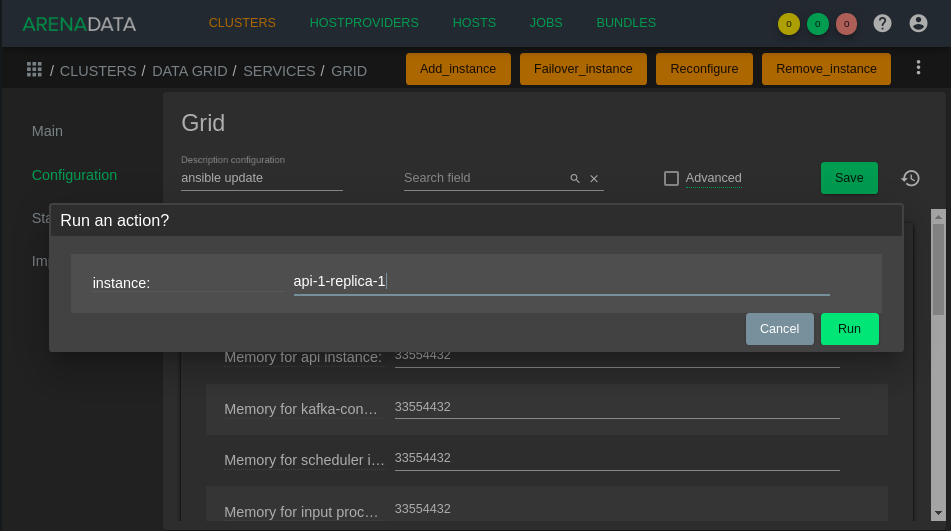Image resolution: width=951 pixels, height=531 pixels.
Task: Focus the instance name input field
Action: click(x=560, y=282)
